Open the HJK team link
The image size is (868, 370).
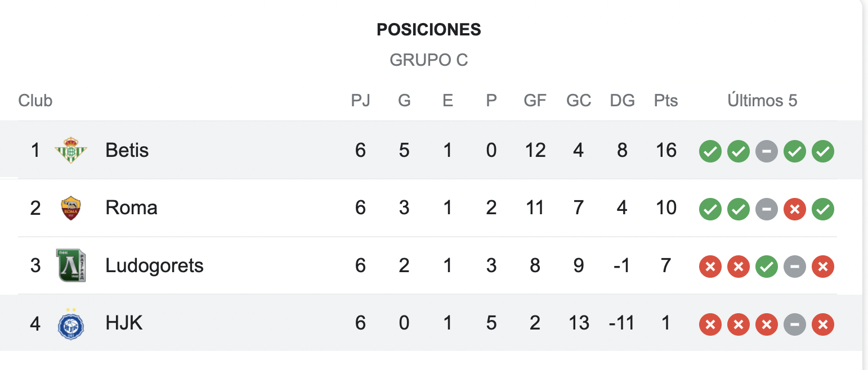click(x=124, y=323)
